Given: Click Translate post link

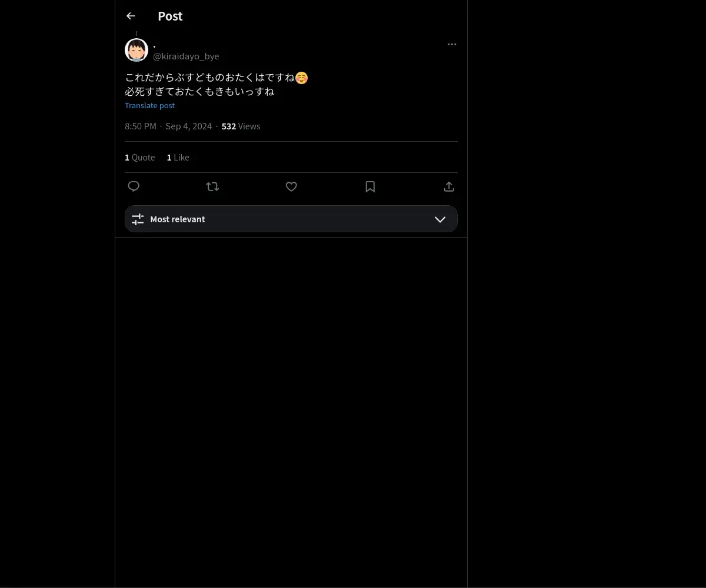Looking at the screenshot, I should [149, 106].
